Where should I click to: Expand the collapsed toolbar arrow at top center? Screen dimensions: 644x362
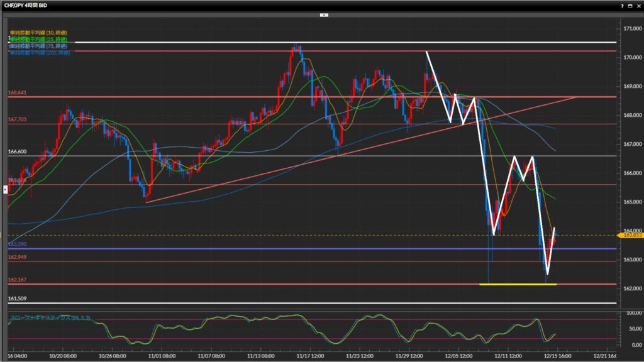click(x=323, y=14)
